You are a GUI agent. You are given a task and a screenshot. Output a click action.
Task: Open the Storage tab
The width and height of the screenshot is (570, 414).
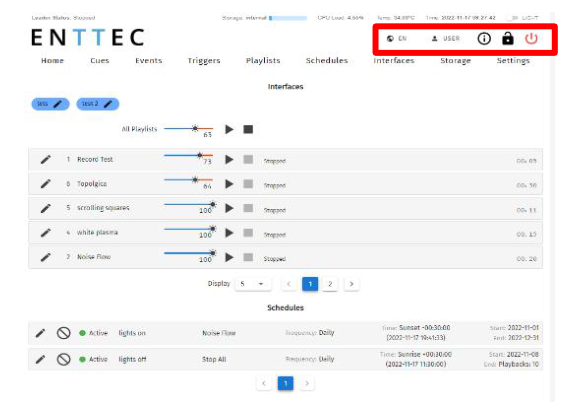pos(455,61)
